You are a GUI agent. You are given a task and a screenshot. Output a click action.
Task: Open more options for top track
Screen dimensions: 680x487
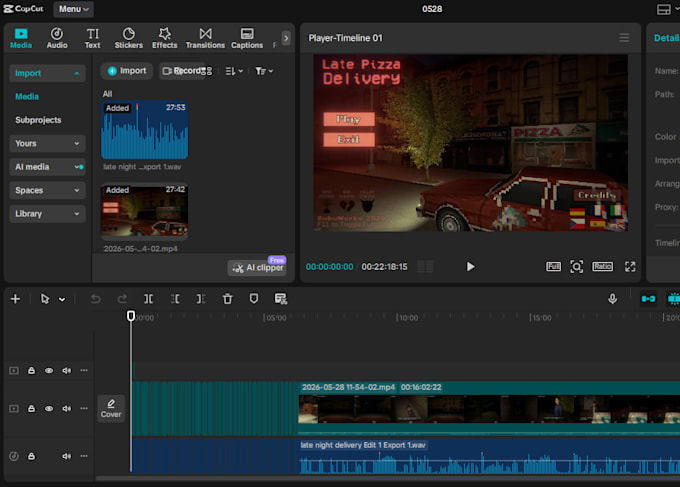coord(84,371)
